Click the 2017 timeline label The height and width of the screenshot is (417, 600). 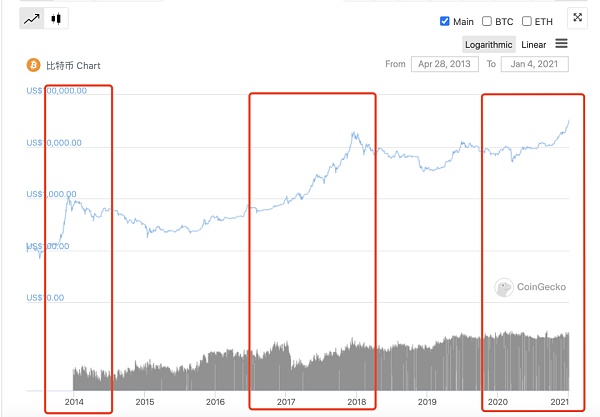click(x=286, y=401)
